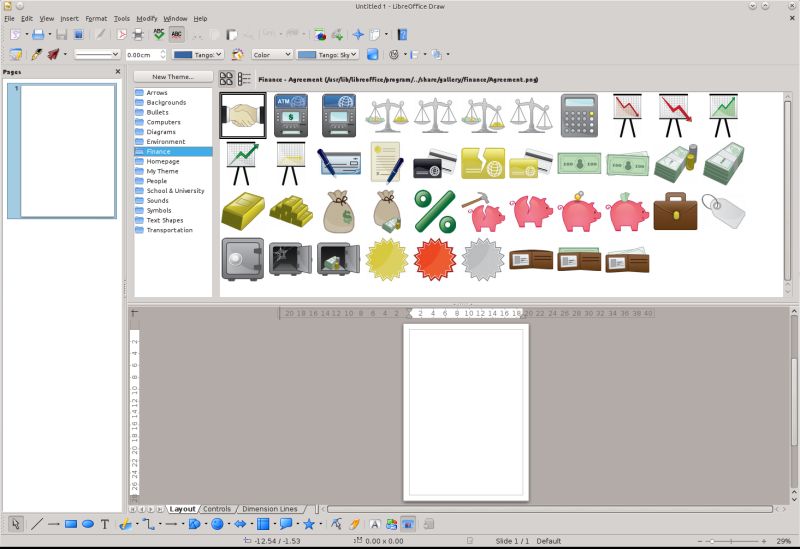Image resolution: width=800 pixels, height=549 pixels.
Task: Open the Modify menu
Action: click(146, 18)
